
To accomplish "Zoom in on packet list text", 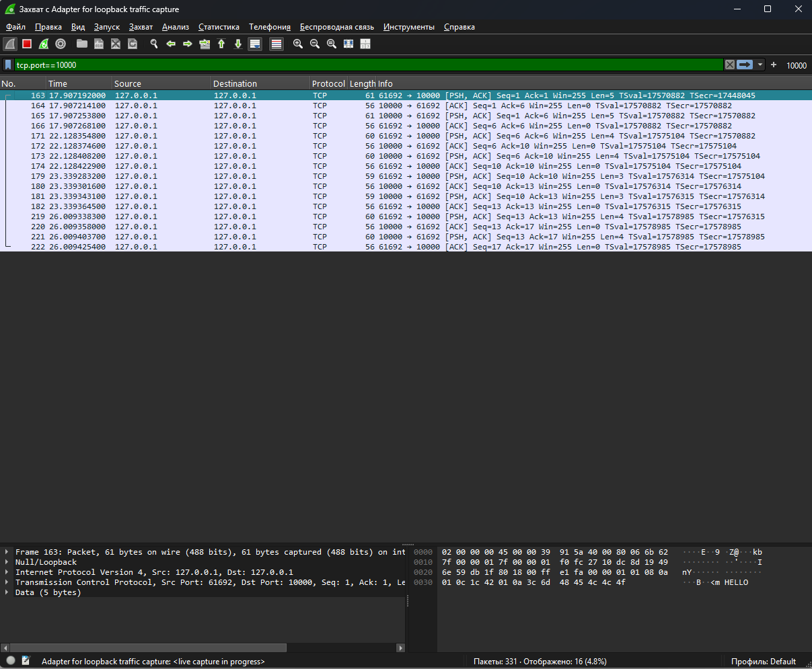I will coord(298,44).
